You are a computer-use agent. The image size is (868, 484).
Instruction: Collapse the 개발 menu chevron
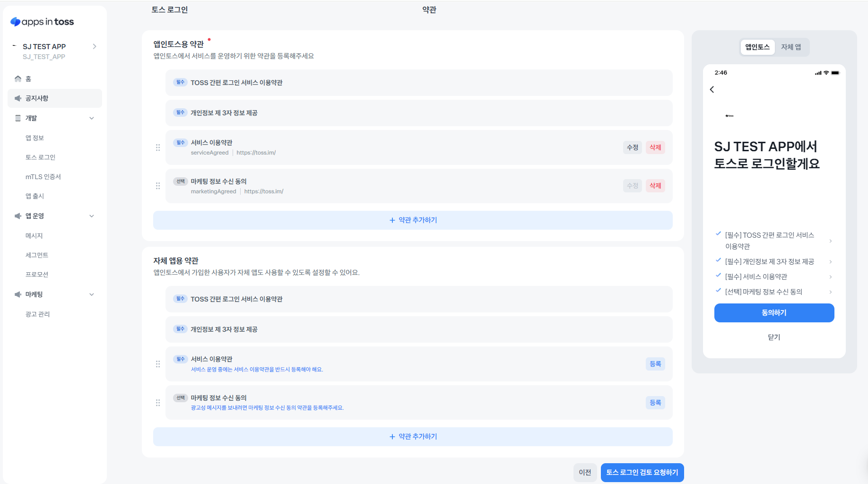click(92, 118)
